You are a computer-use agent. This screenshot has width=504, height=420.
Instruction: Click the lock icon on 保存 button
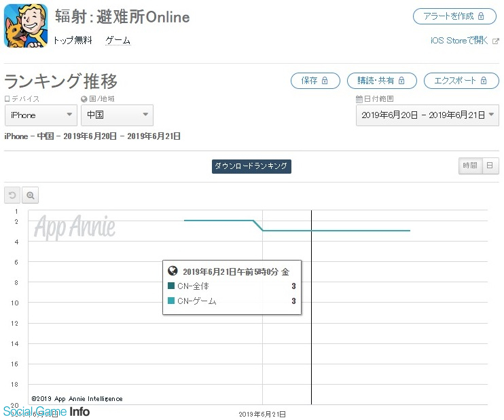[325, 81]
